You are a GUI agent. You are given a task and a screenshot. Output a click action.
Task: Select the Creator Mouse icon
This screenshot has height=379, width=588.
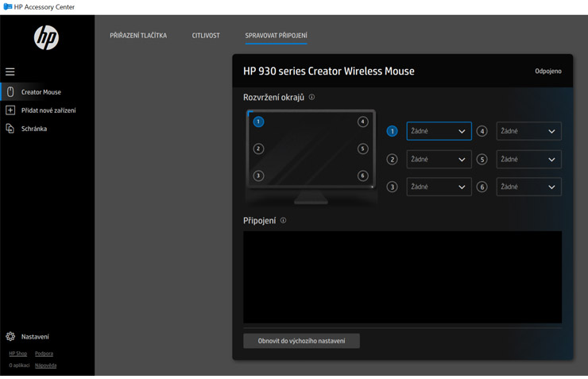[10, 92]
